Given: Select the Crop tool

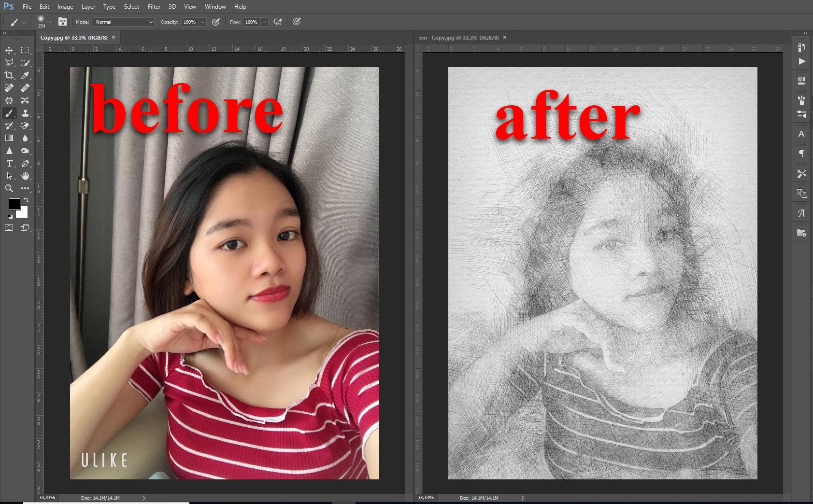Looking at the screenshot, I should click(8, 75).
